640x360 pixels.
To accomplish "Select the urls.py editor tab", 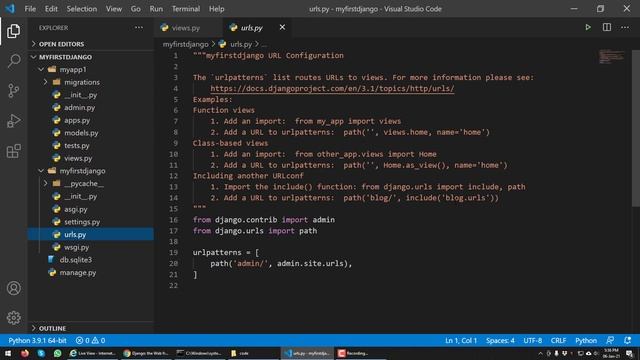I will pos(257,27).
